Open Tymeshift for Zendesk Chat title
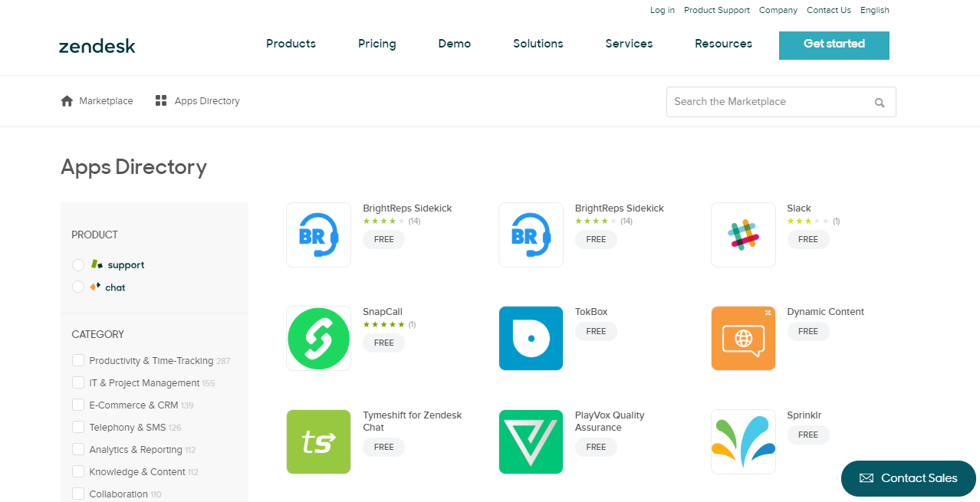 click(413, 422)
